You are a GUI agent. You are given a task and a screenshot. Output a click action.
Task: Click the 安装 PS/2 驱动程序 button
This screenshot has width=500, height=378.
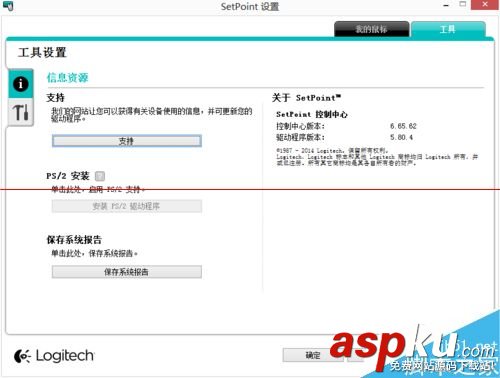click(127, 206)
